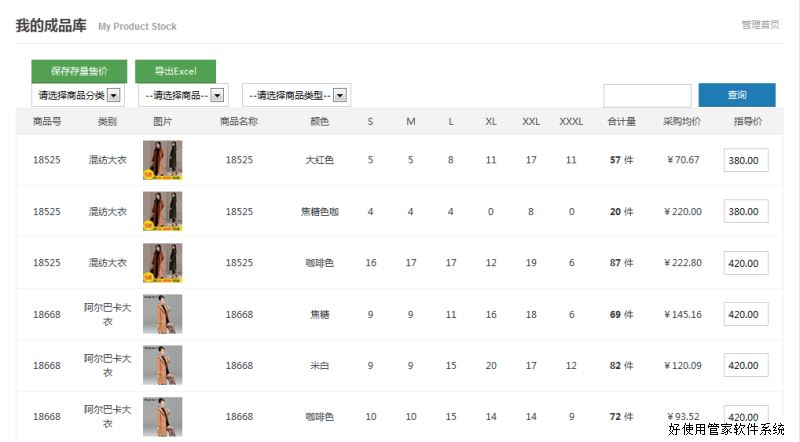Open product thumbnail for 18668 咖啡色 row

(x=162, y=416)
